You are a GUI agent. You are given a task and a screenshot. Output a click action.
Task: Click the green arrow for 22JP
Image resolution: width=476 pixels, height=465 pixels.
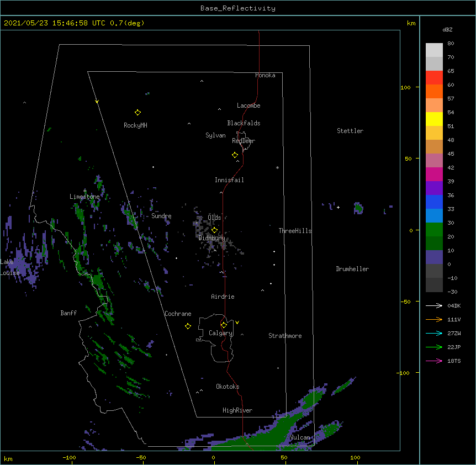click(x=434, y=347)
